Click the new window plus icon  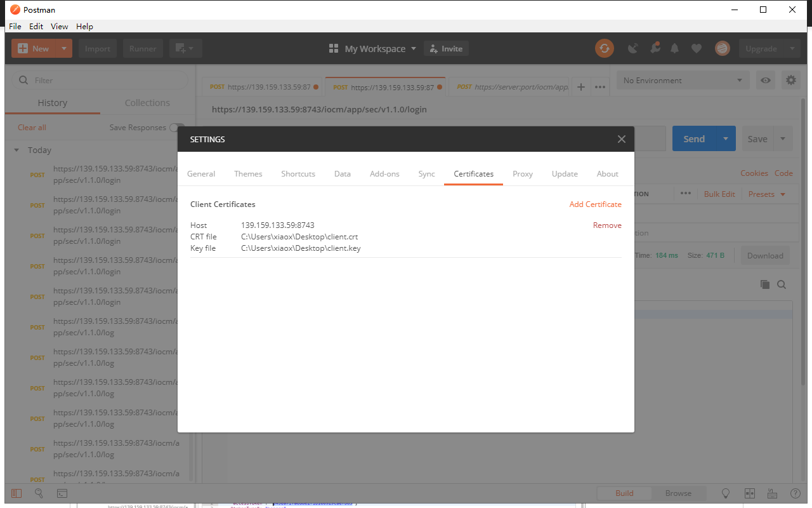tap(185, 48)
